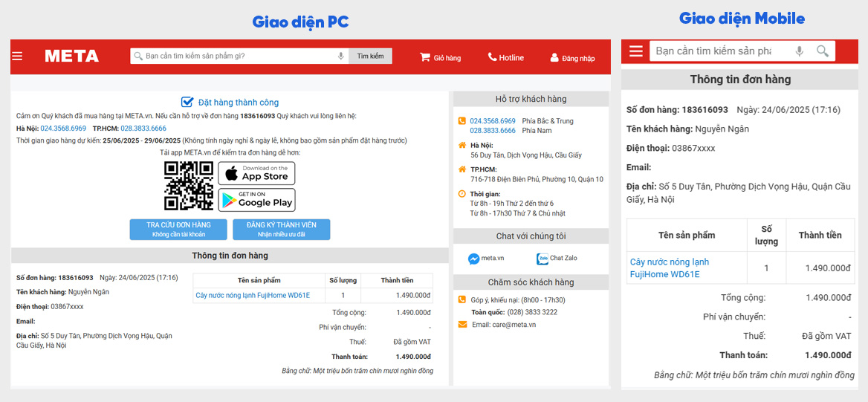The height and width of the screenshot is (402, 868).
Task: Click Số đơn hàng: 183616093 in PC order info
Action: coord(55,277)
